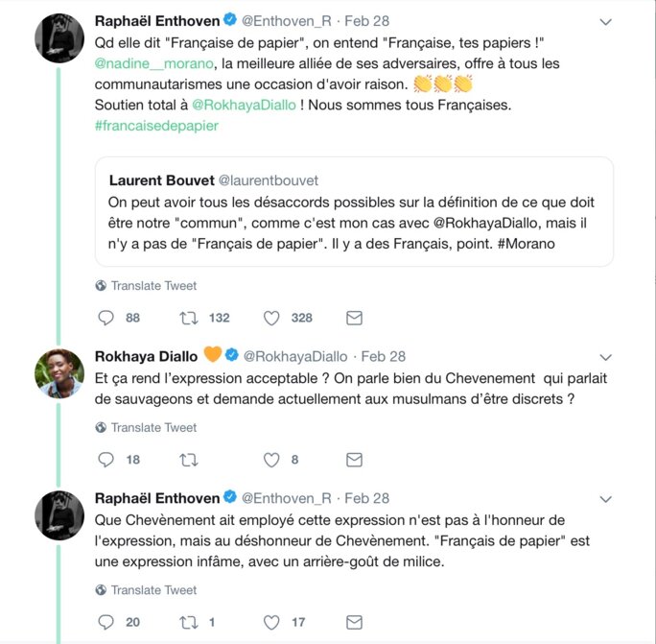This screenshot has width=656, height=644.
Task: Retweet Rokhaya Diallo's tweet
Action: 189,460
